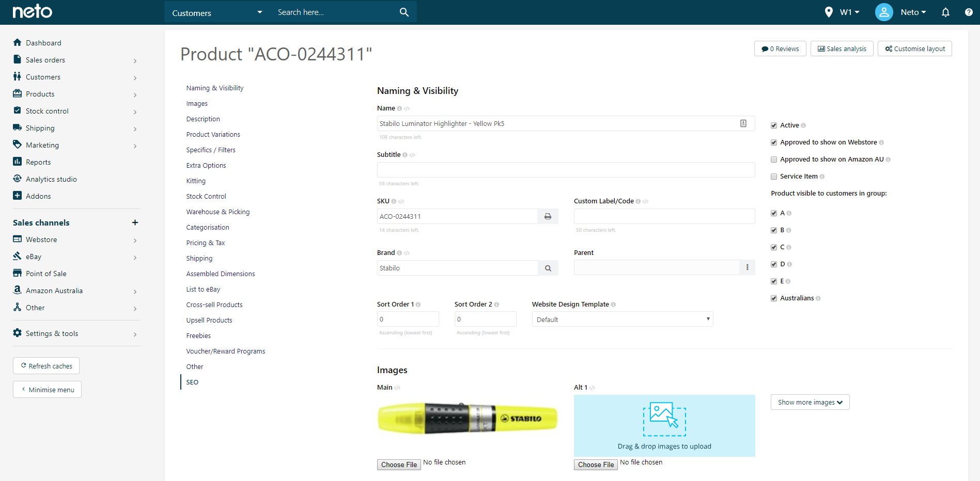The width and height of the screenshot is (980, 481).
Task: Click the Shipping truck icon
Action: pos(17,127)
